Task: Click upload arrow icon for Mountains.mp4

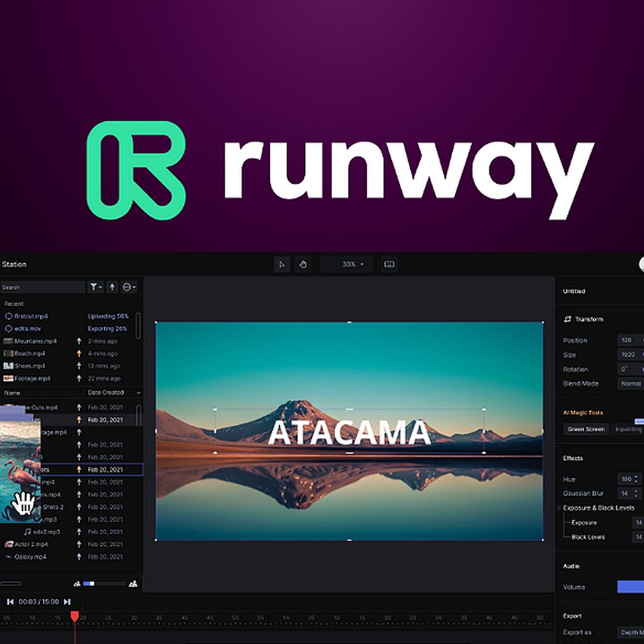Action: (x=79, y=341)
